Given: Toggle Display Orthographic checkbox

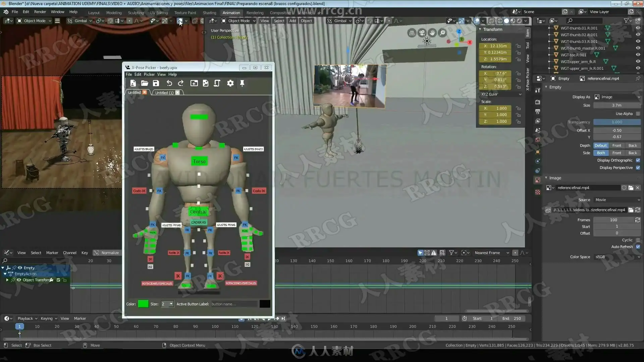Looking at the screenshot, I should (638, 160).
